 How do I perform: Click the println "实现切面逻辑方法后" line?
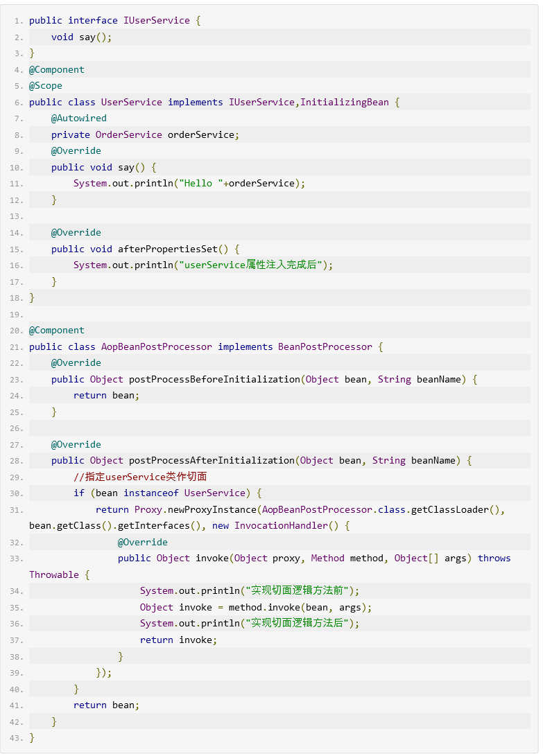pyautogui.click(x=250, y=623)
